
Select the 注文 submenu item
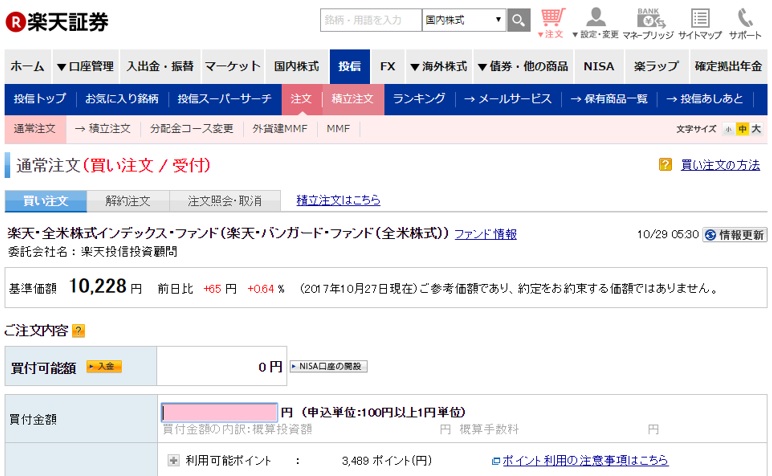pos(301,99)
